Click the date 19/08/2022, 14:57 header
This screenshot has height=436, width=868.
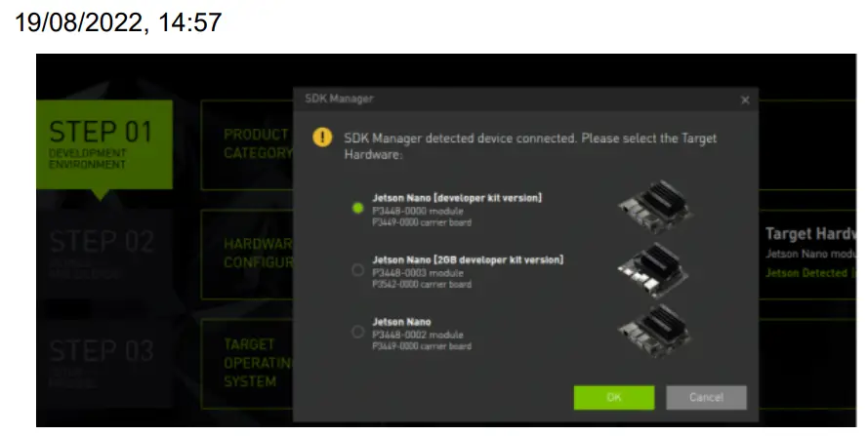pos(118,22)
